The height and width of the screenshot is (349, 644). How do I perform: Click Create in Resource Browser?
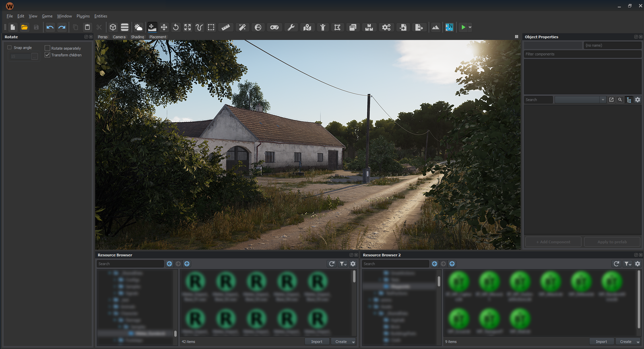pyautogui.click(x=341, y=342)
